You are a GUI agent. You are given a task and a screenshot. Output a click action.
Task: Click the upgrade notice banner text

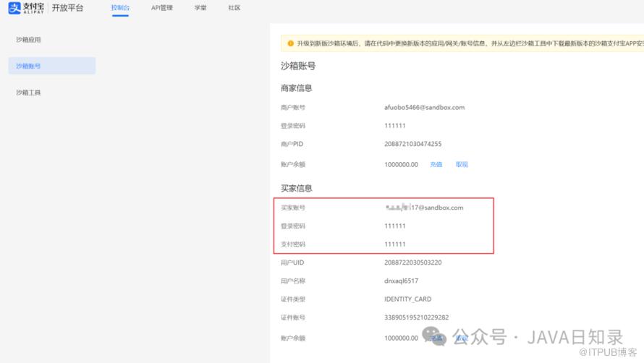[470, 43]
